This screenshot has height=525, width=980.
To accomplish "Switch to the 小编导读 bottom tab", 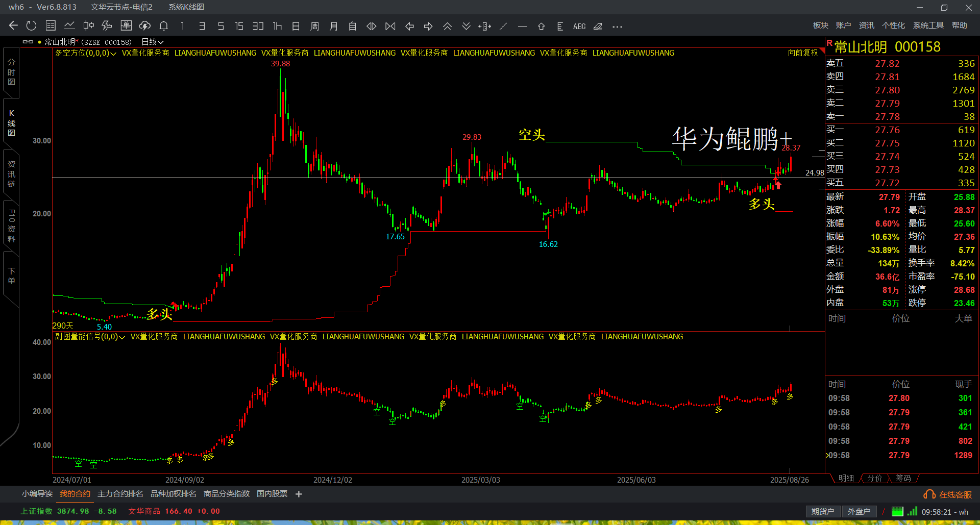I will 37,494.
